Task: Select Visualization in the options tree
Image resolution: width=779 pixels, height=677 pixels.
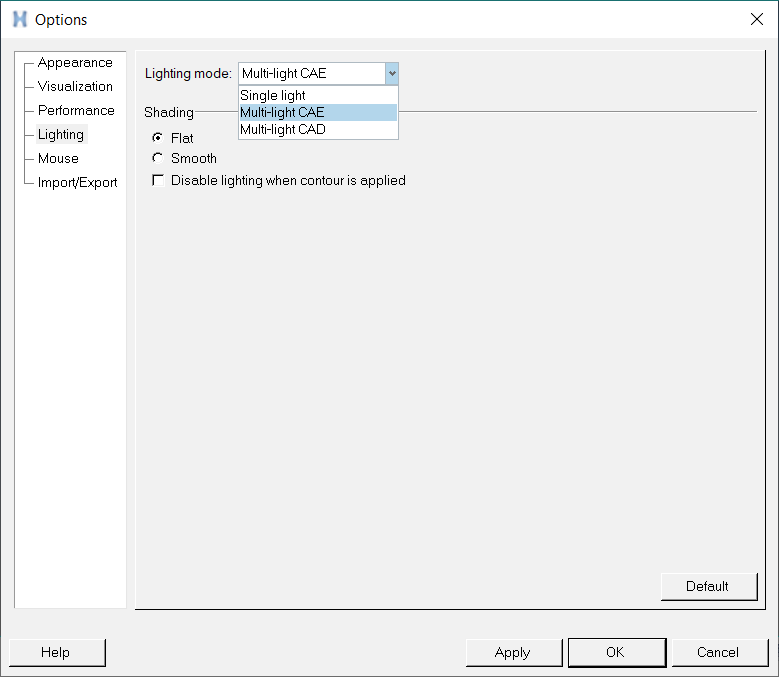Action: coord(75,86)
